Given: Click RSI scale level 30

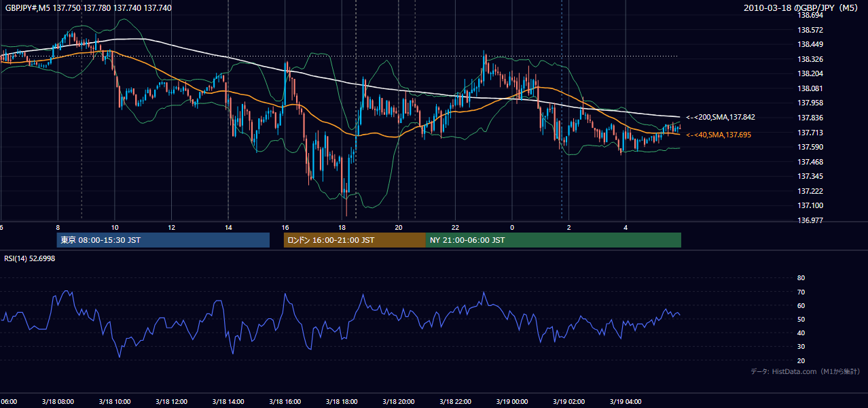Looking at the screenshot, I should tap(801, 347).
